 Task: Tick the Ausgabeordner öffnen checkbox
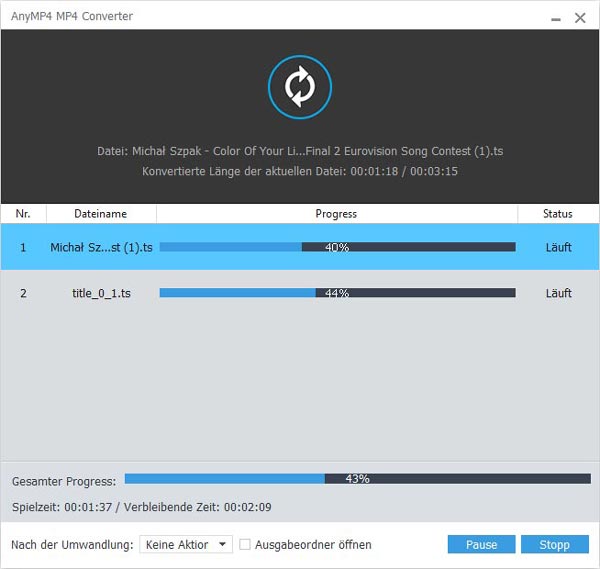245,544
